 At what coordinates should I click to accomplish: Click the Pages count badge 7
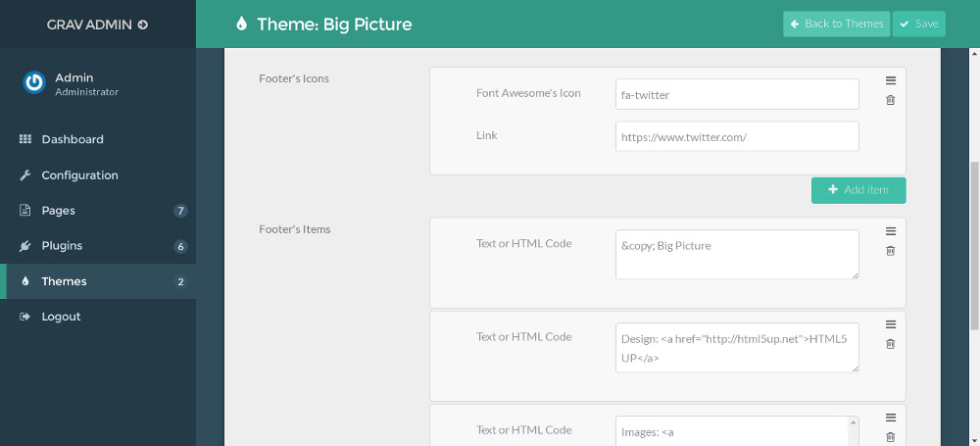coord(180,211)
